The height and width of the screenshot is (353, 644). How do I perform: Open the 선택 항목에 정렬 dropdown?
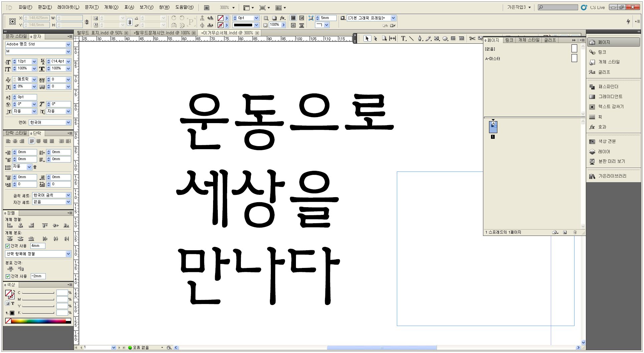[68, 254]
